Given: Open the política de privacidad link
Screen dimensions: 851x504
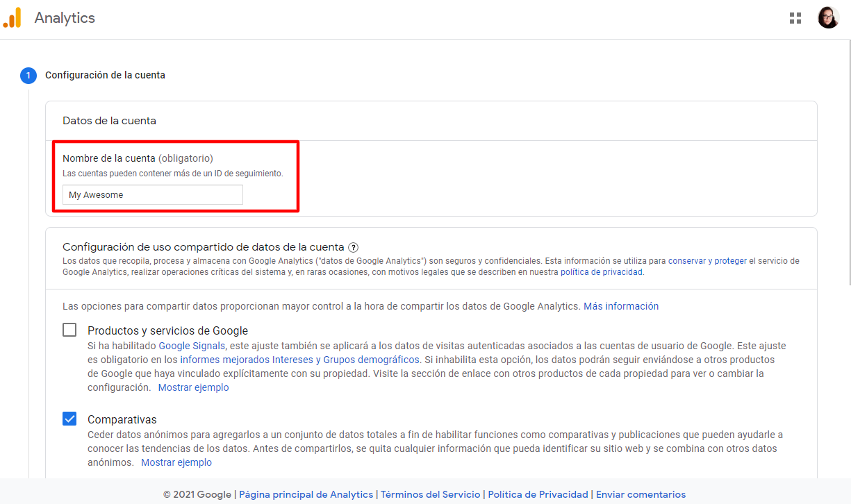Looking at the screenshot, I should click(602, 272).
